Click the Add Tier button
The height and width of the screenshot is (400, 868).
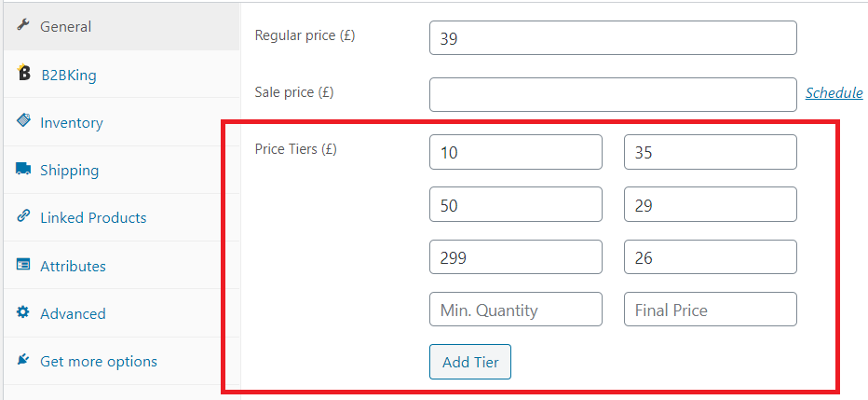470,362
